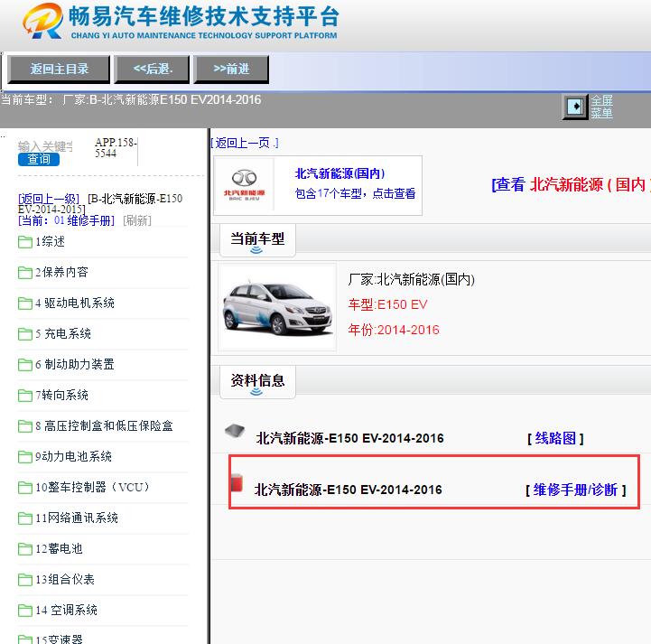Click 当前: 01 维修手册 link
Viewport: 651px width, 644px height.
67,220
